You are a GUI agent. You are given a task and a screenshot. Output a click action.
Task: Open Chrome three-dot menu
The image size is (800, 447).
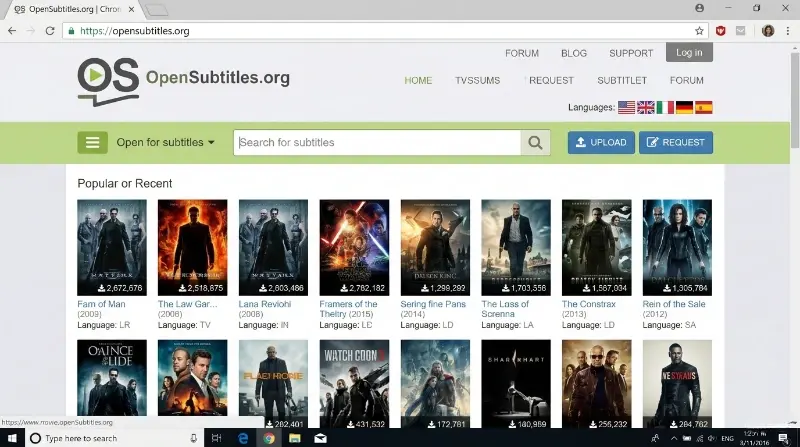tap(788, 31)
